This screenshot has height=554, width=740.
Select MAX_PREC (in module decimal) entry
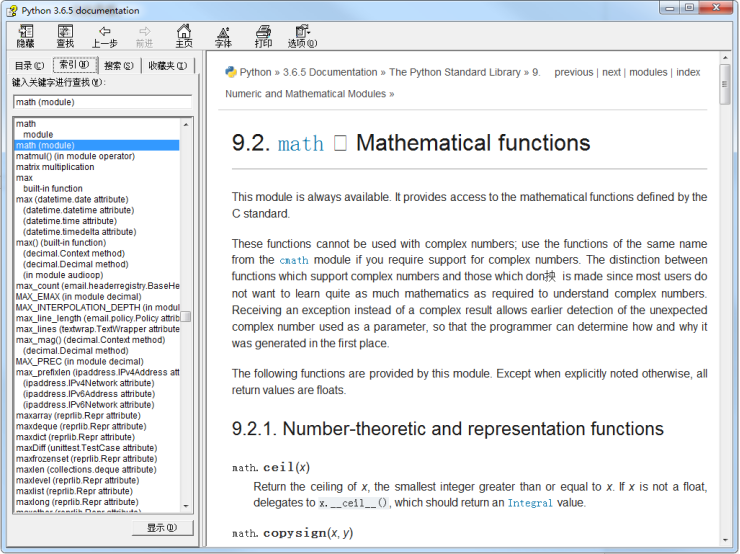point(80,361)
